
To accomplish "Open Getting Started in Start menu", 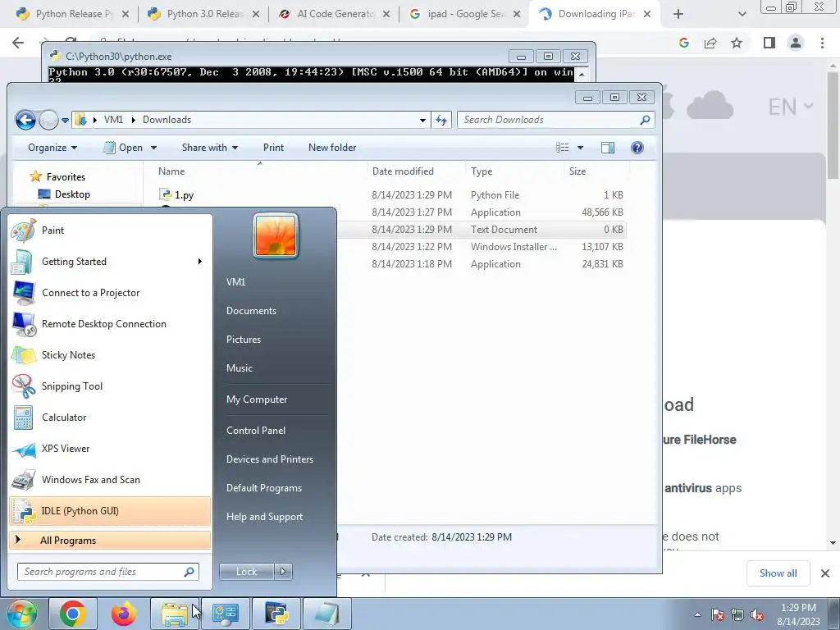I will (110, 262).
